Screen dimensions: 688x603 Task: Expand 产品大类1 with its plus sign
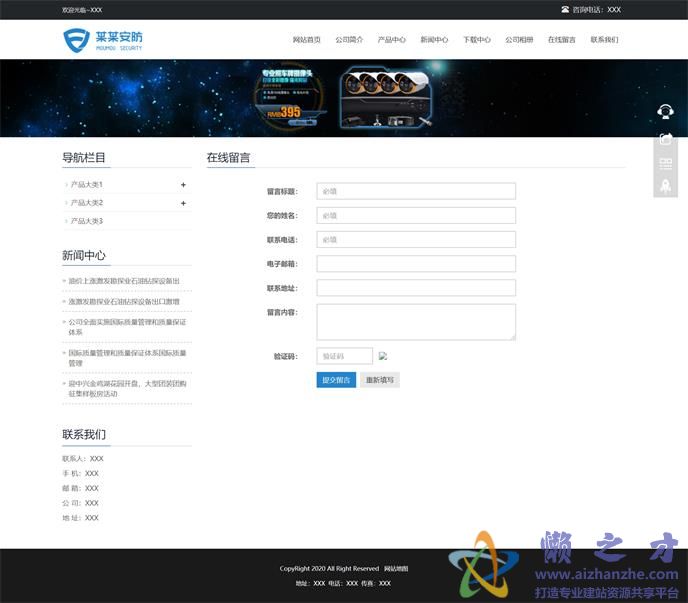tap(183, 185)
